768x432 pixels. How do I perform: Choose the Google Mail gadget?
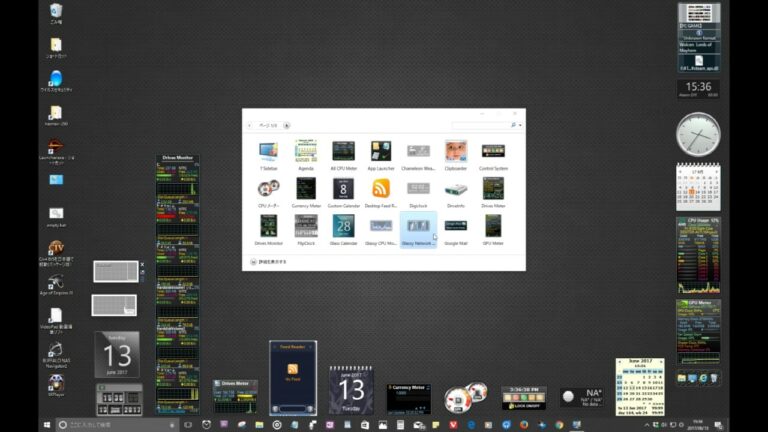456,226
